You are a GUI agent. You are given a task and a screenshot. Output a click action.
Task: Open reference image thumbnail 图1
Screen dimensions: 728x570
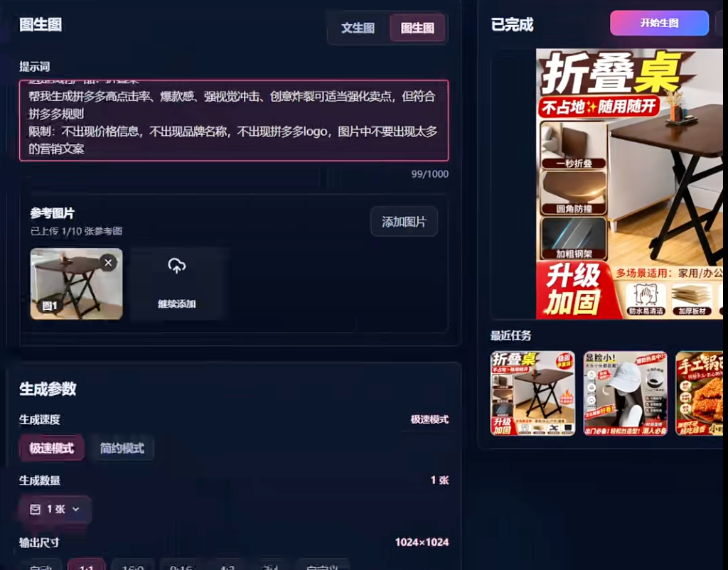[x=77, y=284]
